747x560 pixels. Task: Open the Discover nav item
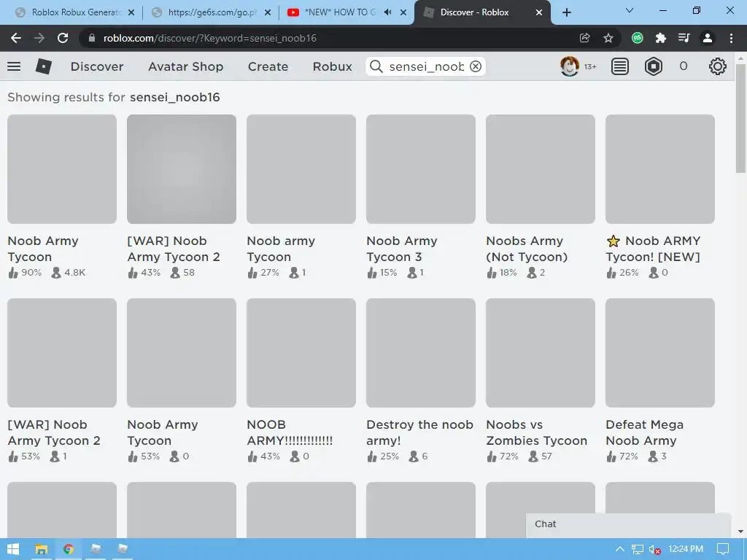tap(97, 66)
